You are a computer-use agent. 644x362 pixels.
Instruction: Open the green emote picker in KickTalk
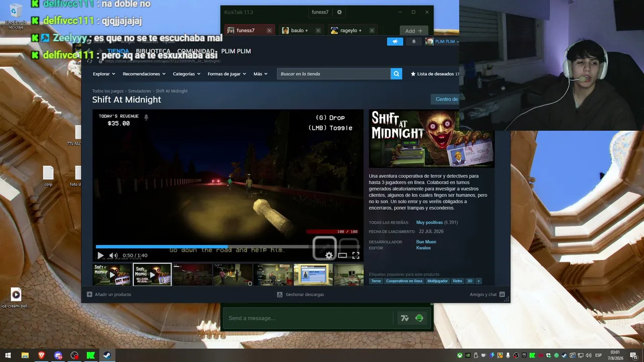(419, 318)
